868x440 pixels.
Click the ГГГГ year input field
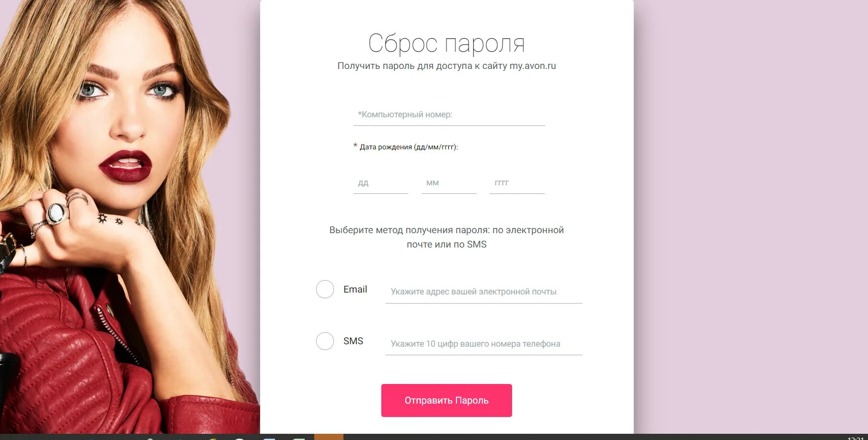(x=517, y=183)
